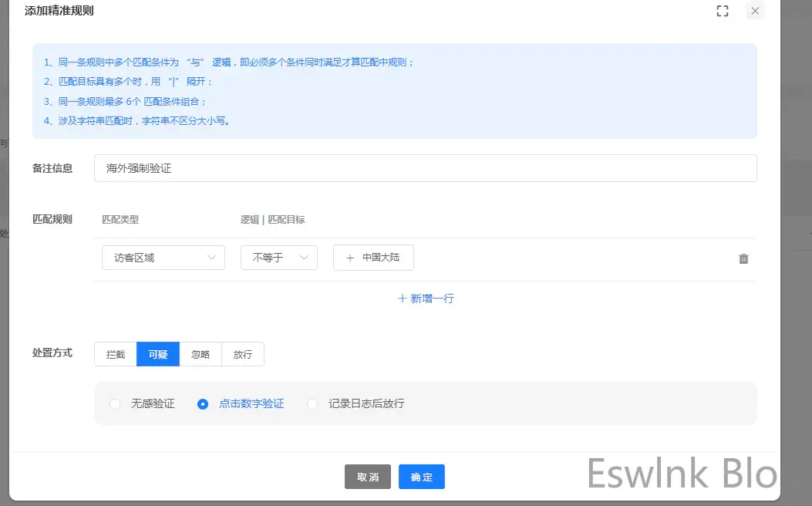Choose the 点击数字验证 radio button
Viewport: 812px width, 506px height.
[203, 403]
